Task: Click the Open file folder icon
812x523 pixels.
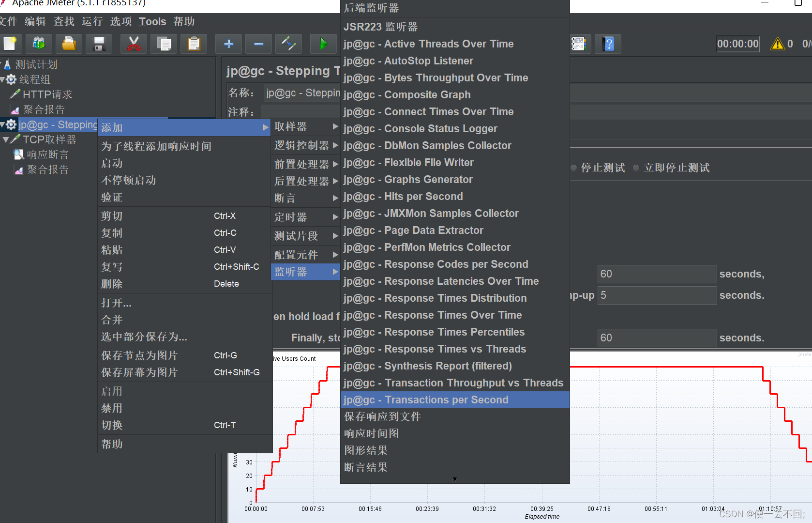Action: coord(69,44)
